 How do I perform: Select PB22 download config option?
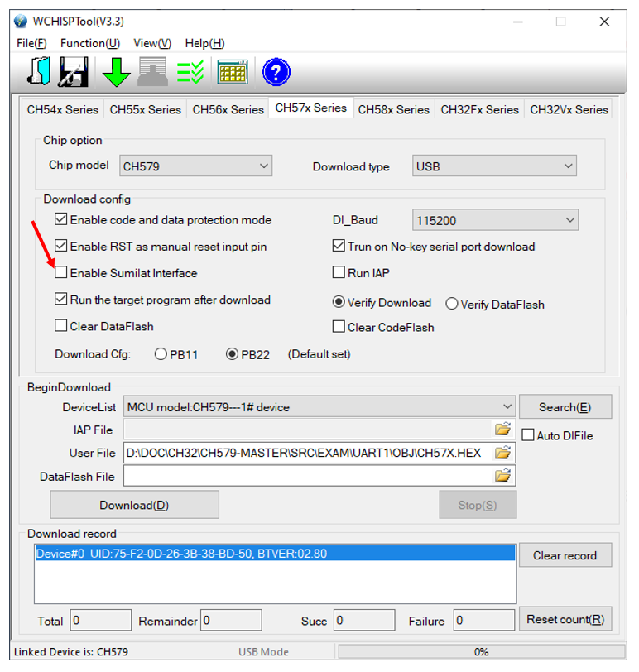click(x=232, y=354)
